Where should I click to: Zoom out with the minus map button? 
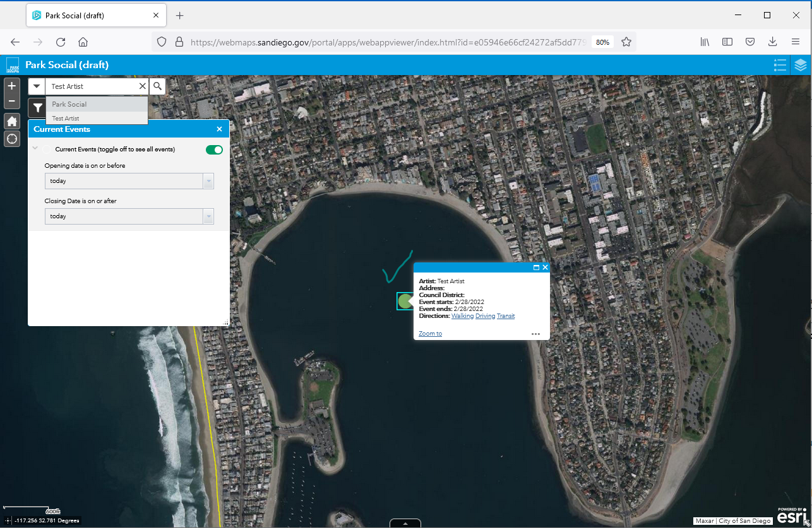pyautogui.click(x=12, y=101)
